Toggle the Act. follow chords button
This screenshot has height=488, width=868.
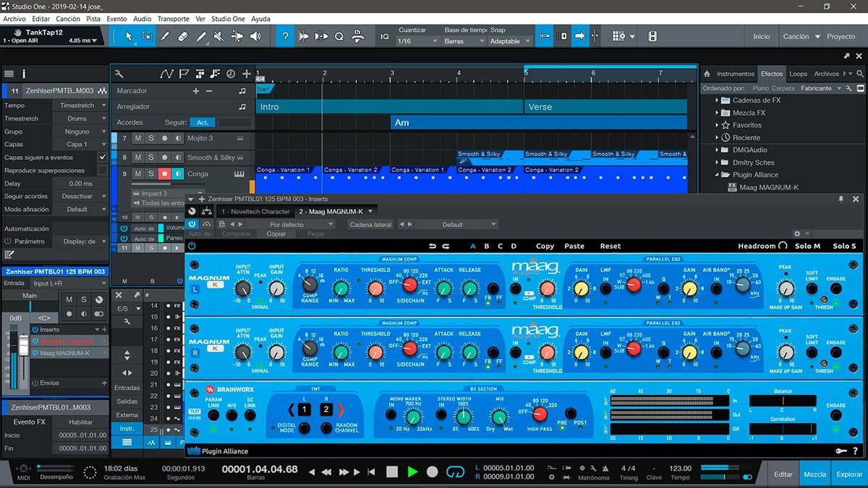point(203,122)
